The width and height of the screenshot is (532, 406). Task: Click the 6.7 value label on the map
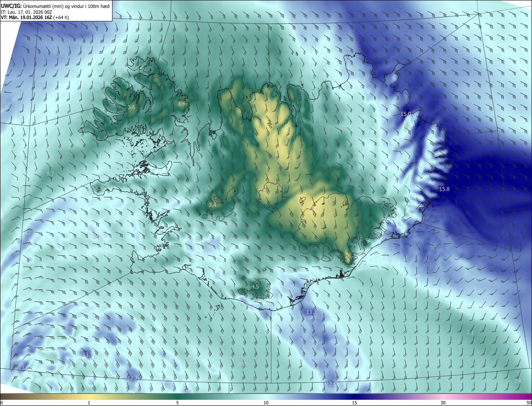coord(50,174)
